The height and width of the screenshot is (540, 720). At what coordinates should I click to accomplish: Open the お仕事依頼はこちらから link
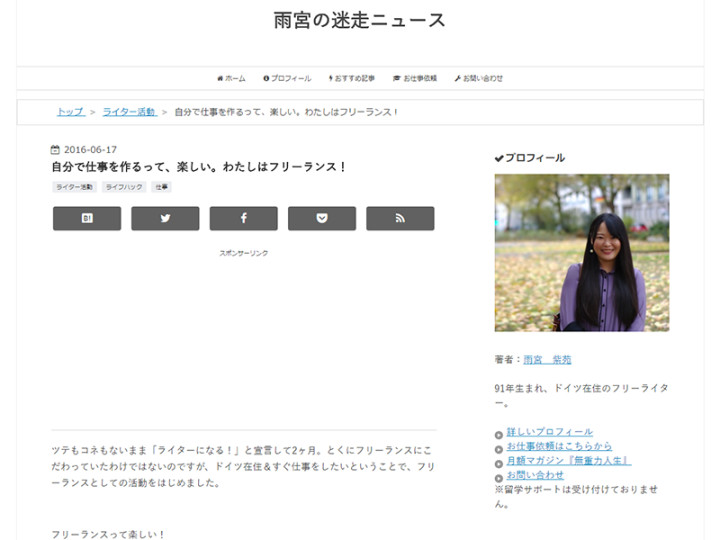[x=559, y=446]
